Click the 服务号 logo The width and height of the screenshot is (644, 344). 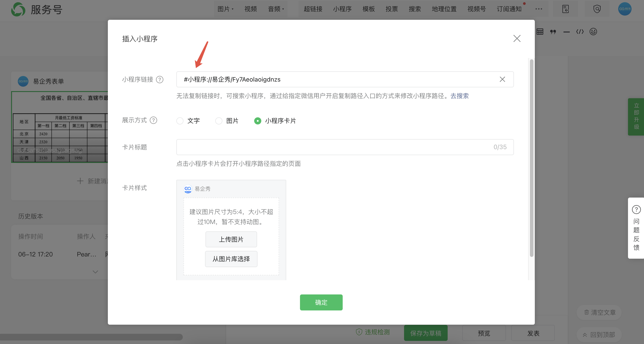click(x=37, y=10)
